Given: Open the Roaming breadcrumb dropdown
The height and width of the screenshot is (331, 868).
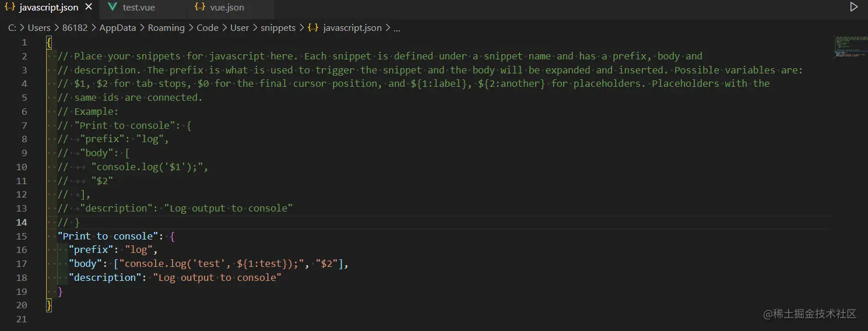Looking at the screenshot, I should tap(166, 27).
